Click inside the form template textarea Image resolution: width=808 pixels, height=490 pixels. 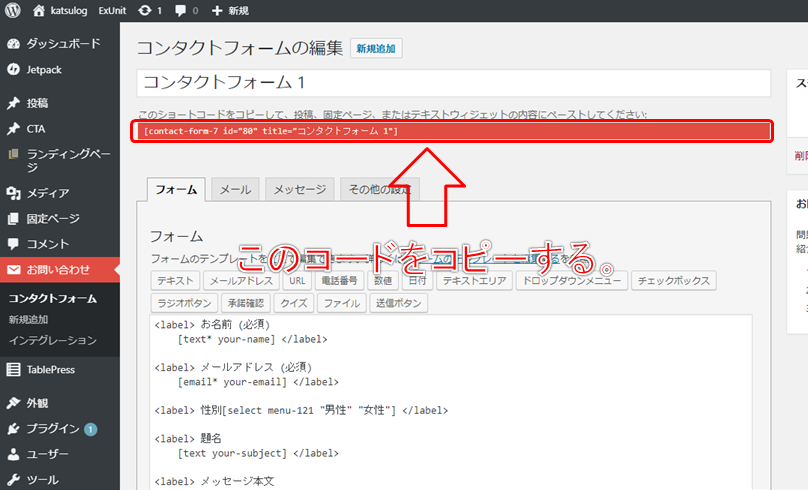click(x=451, y=402)
